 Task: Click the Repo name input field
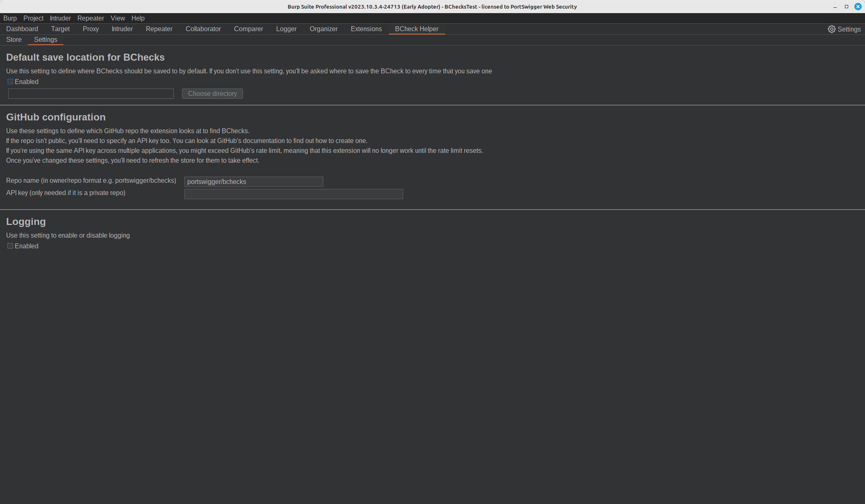[253, 181]
